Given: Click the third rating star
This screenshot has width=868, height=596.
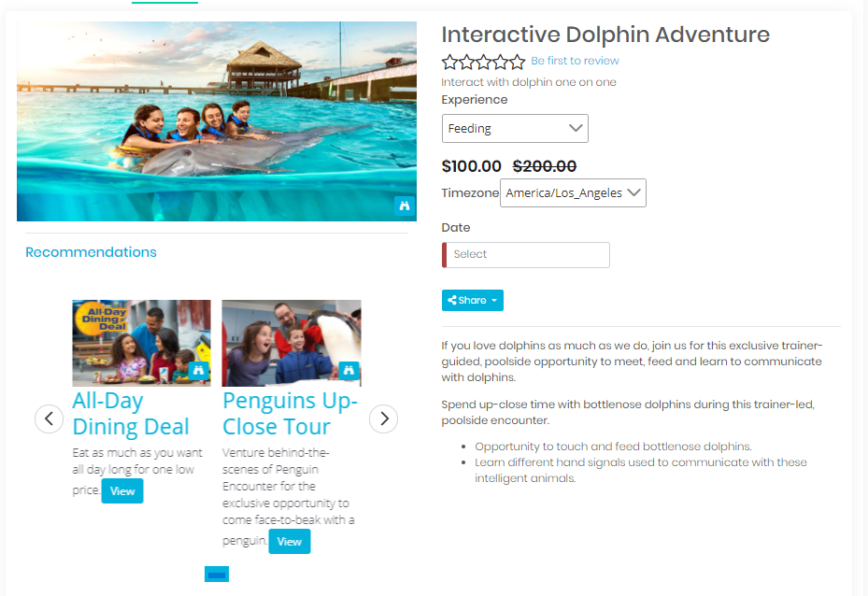Looking at the screenshot, I should point(483,62).
